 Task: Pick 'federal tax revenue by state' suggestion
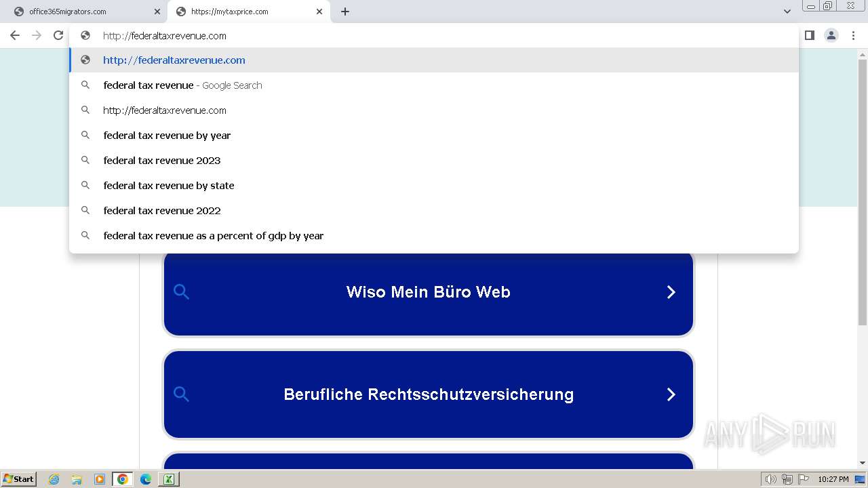(x=434, y=186)
